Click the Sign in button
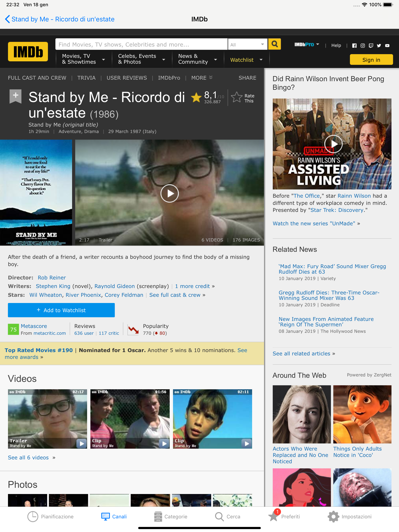The height and width of the screenshot is (532, 399). coord(371,60)
